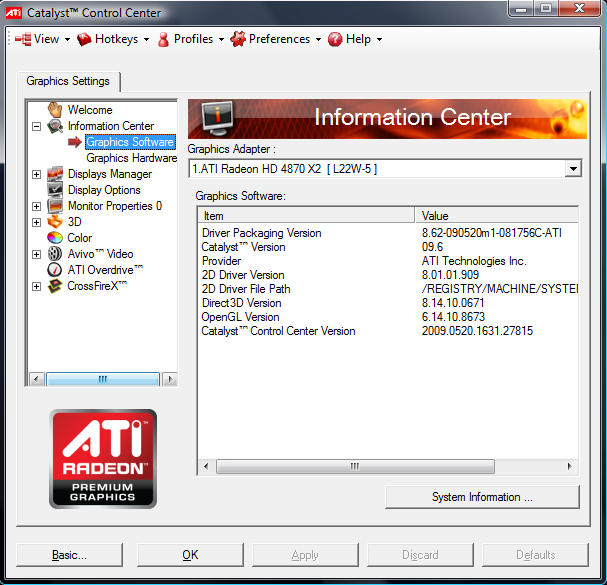Viewport: 607px width, 585px height.
Task: Select the Welcome tree item
Action: tap(90, 110)
